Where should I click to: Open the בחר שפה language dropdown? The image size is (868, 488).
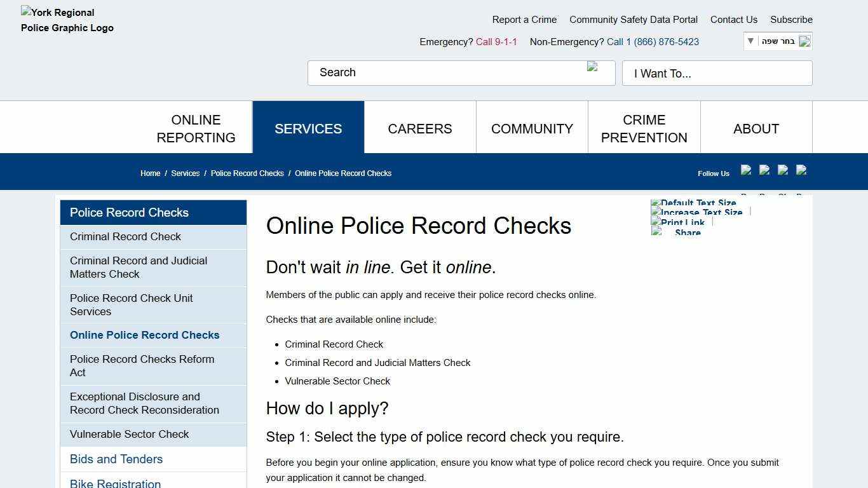[776, 41]
